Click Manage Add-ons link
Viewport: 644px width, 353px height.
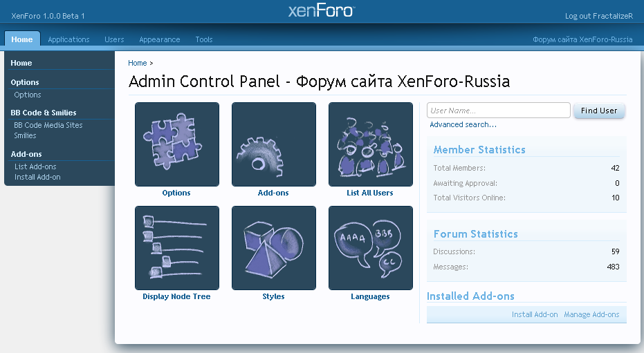point(591,314)
